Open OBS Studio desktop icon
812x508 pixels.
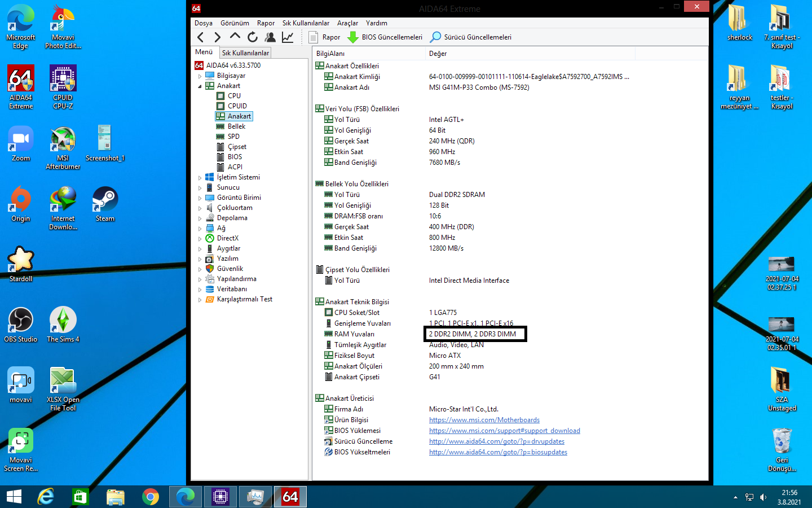tap(21, 325)
